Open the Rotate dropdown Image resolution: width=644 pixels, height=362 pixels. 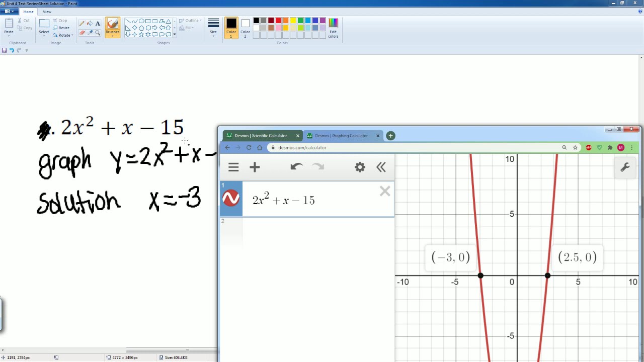pos(63,35)
